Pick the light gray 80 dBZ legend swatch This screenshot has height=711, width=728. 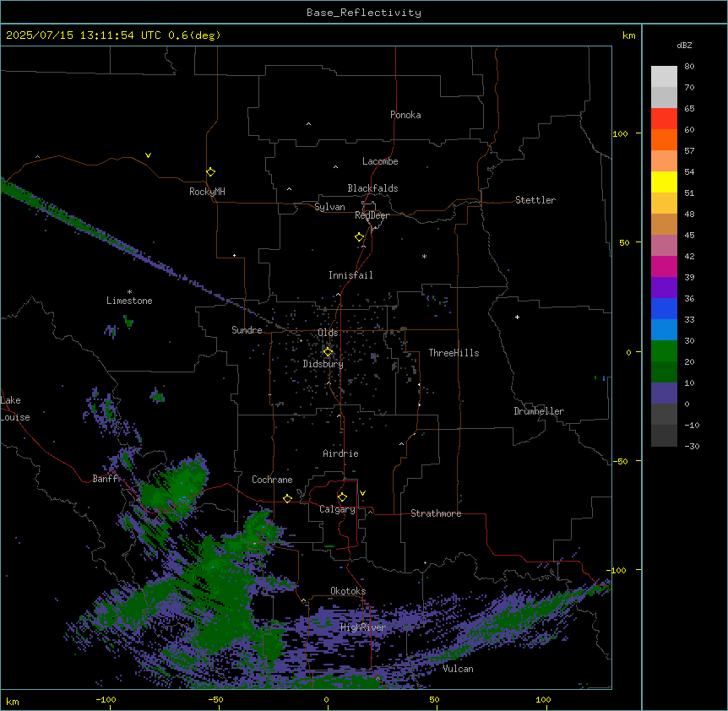(x=664, y=77)
